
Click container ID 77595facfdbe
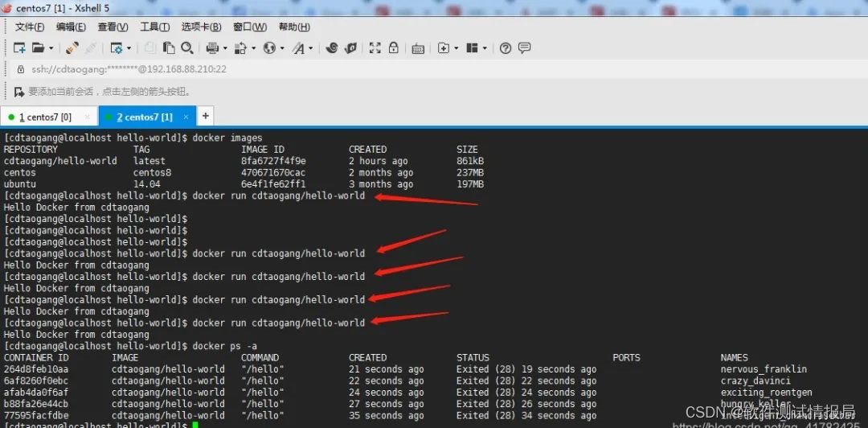(36, 416)
